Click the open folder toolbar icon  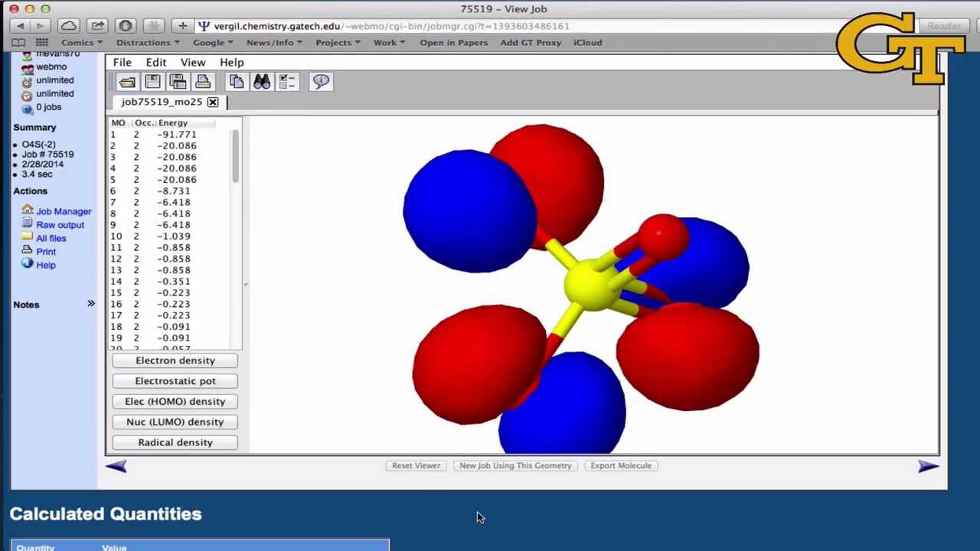click(x=127, y=82)
